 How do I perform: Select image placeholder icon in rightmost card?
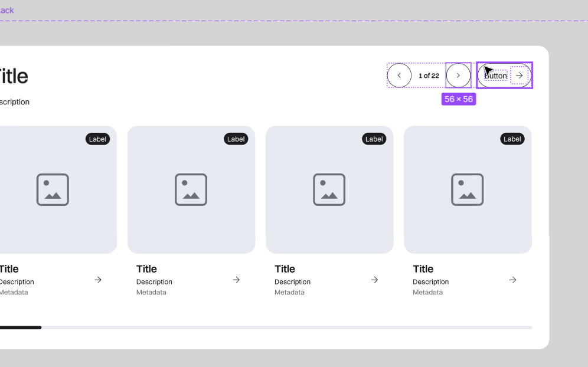click(x=467, y=189)
